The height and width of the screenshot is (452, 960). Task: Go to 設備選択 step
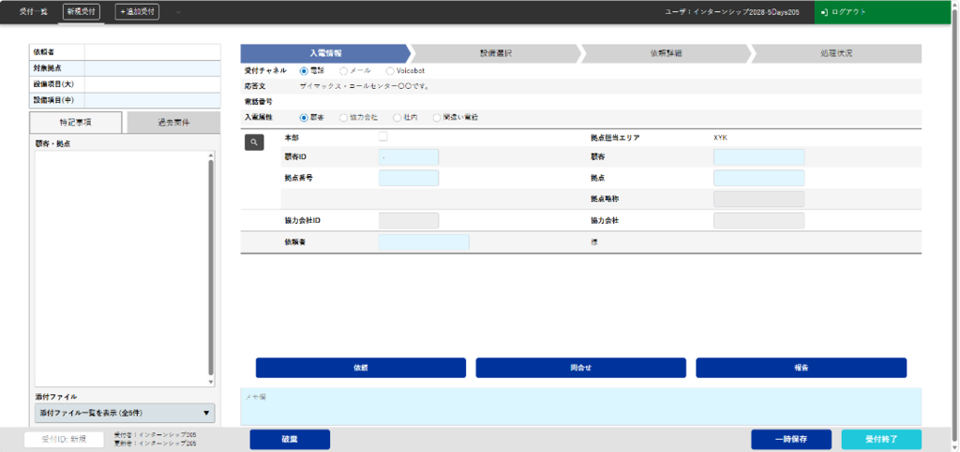click(x=495, y=53)
